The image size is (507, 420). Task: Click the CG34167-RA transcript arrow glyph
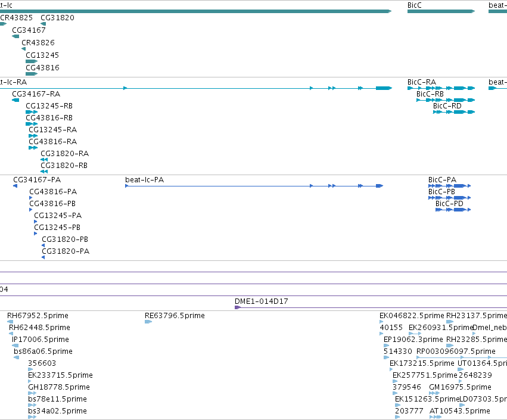pyautogui.click(x=15, y=100)
